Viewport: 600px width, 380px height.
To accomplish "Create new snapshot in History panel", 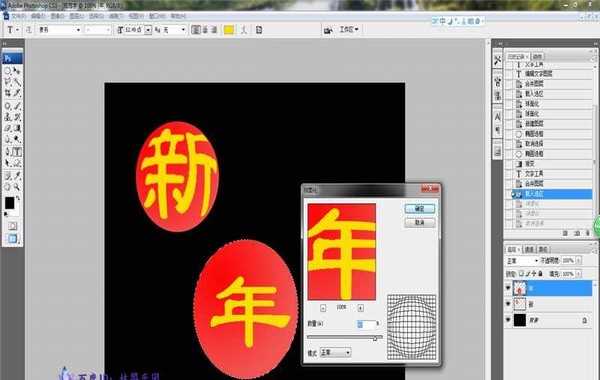I will coord(577,233).
